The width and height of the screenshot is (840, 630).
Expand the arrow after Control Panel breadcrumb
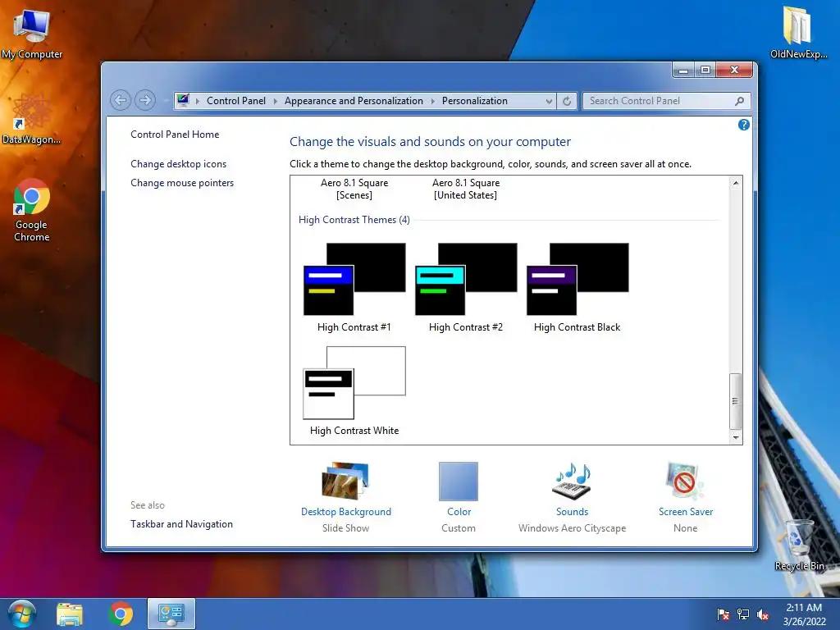pos(276,101)
